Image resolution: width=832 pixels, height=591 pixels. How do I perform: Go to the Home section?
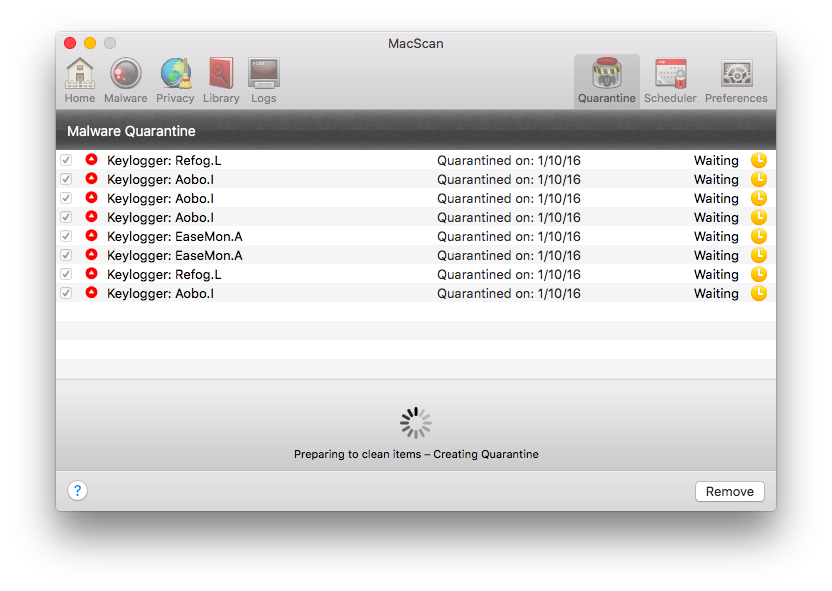click(x=80, y=81)
